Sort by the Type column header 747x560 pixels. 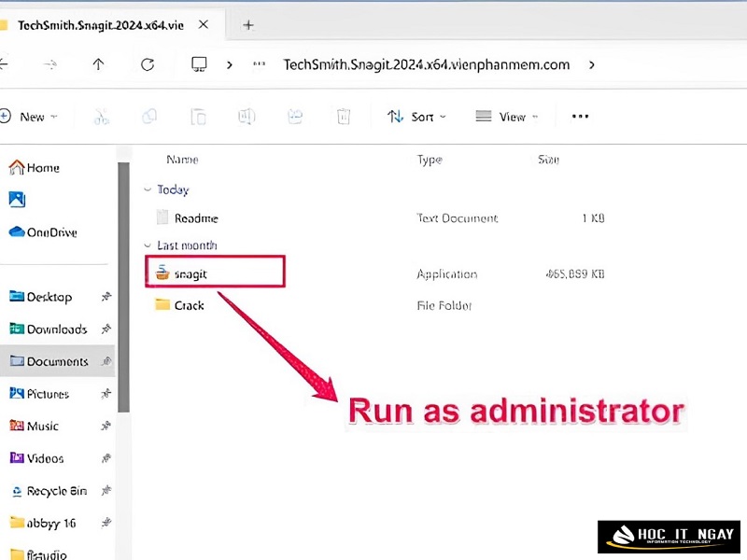click(430, 160)
